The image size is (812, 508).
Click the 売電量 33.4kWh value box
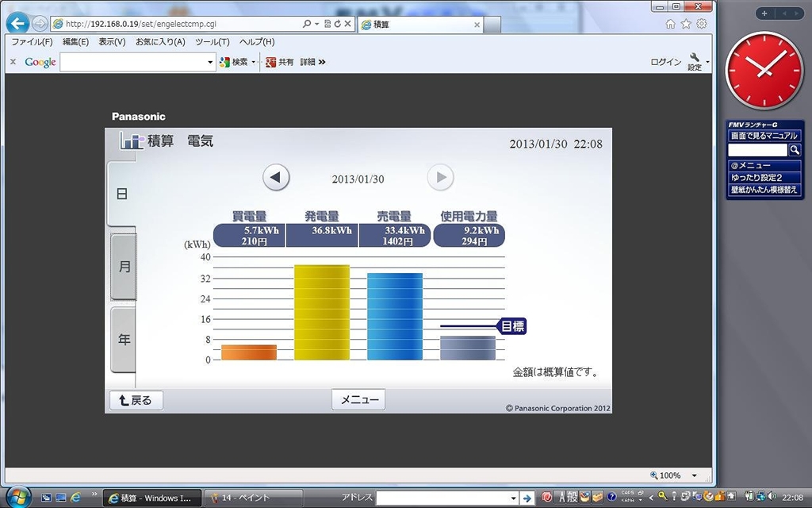point(395,236)
